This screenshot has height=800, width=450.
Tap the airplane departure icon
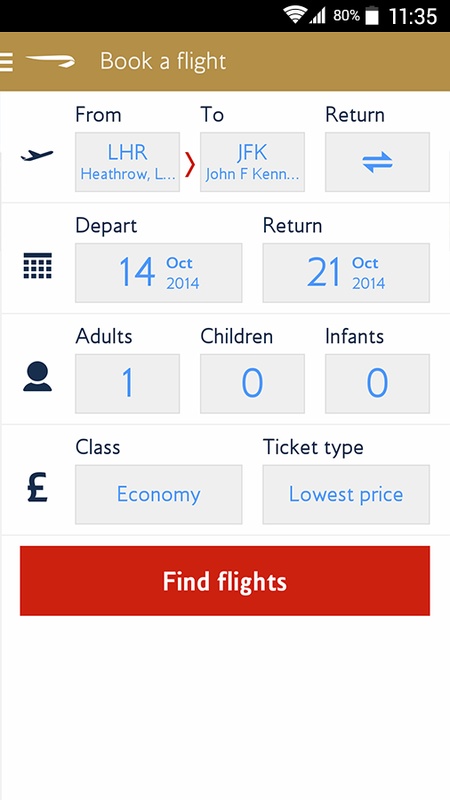[x=37, y=155]
